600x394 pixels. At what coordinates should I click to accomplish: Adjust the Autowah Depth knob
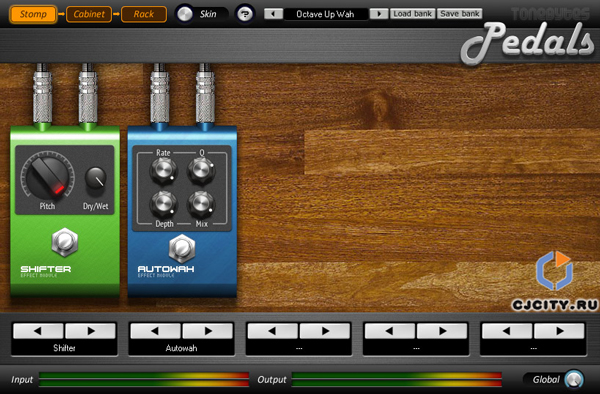click(163, 204)
